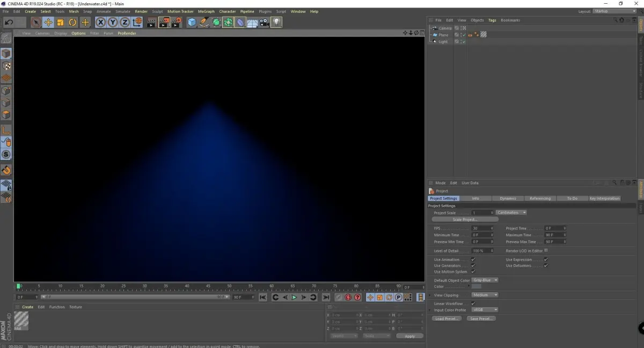Select the Plane object in Object Manager
Viewport: 644px width, 348px height.
(x=443, y=35)
